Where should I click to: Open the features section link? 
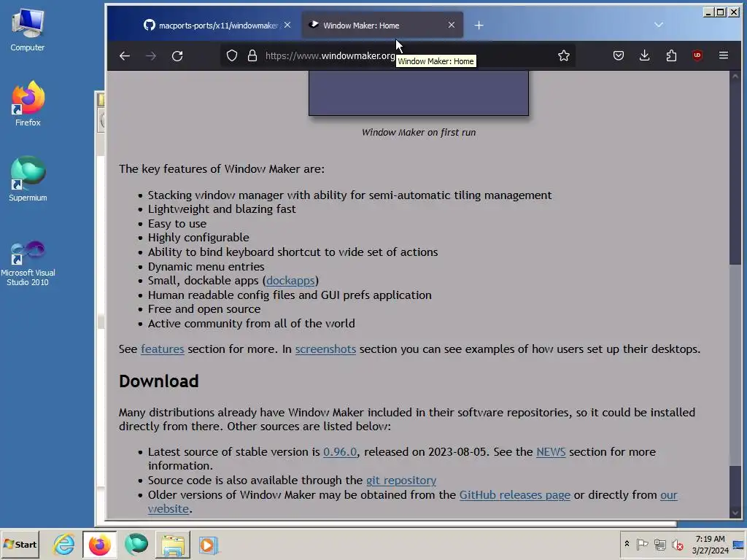click(163, 349)
